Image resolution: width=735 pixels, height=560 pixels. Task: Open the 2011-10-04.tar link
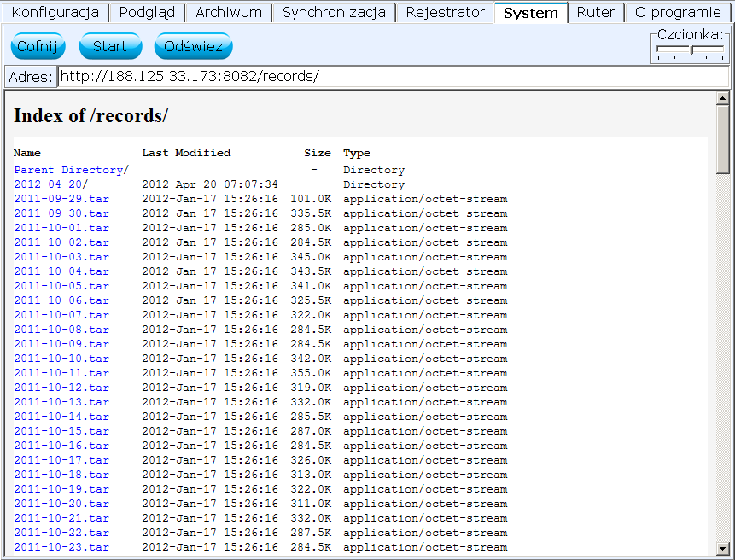click(61, 271)
